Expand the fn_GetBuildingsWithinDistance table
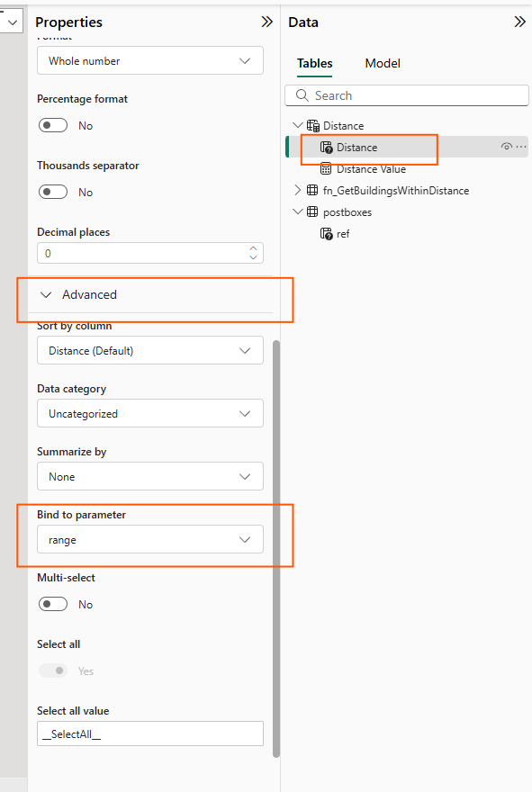Viewport: 532px width, 792px height. tap(298, 190)
